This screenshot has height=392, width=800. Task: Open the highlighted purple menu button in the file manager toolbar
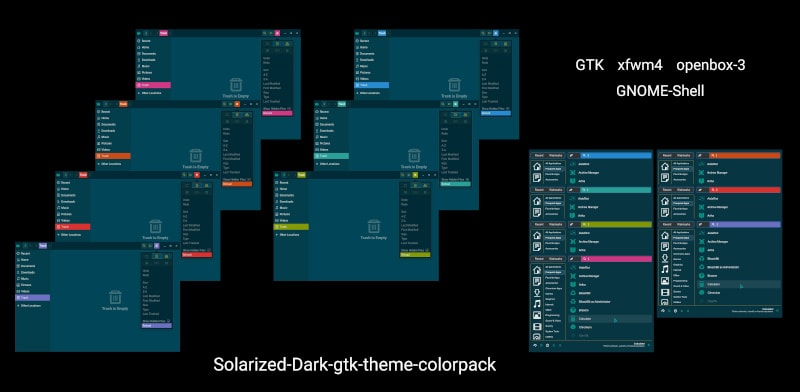pyautogui.click(x=157, y=246)
